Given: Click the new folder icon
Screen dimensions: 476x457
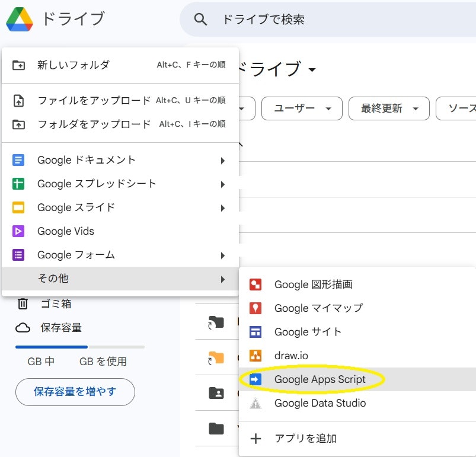Looking at the screenshot, I should (x=18, y=65).
